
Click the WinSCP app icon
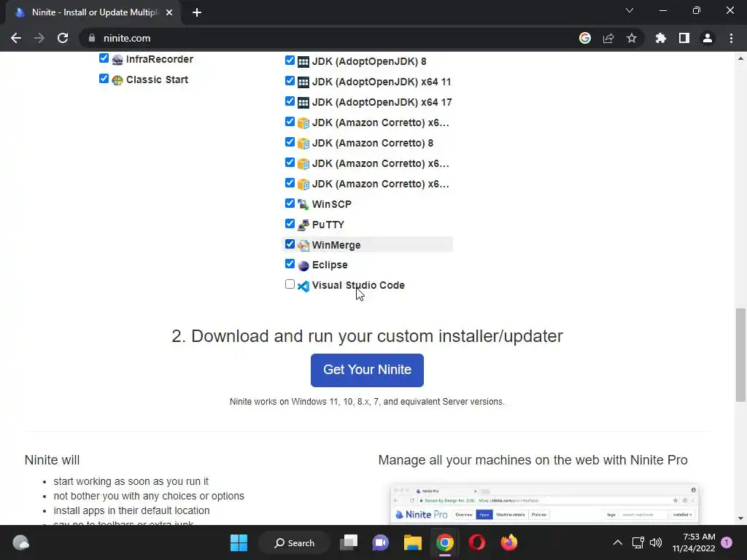[303, 205]
